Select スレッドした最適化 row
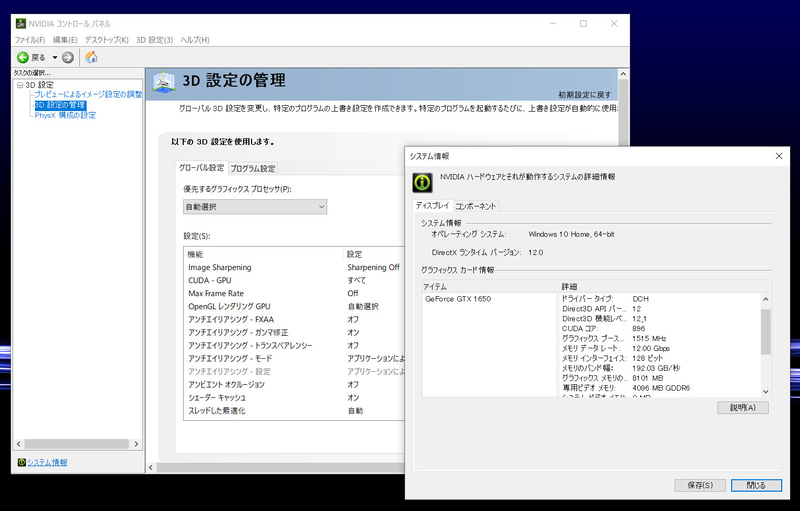The height and width of the screenshot is (511, 800). coord(293,411)
